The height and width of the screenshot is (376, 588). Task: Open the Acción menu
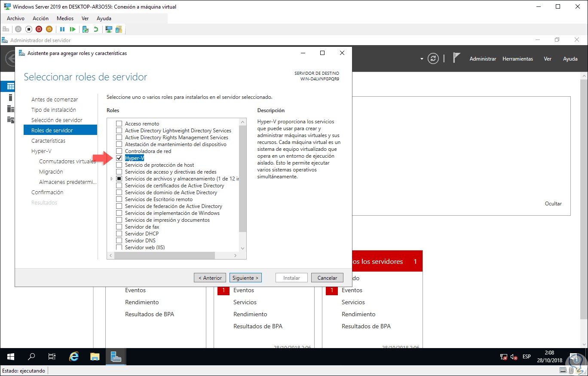(40, 18)
